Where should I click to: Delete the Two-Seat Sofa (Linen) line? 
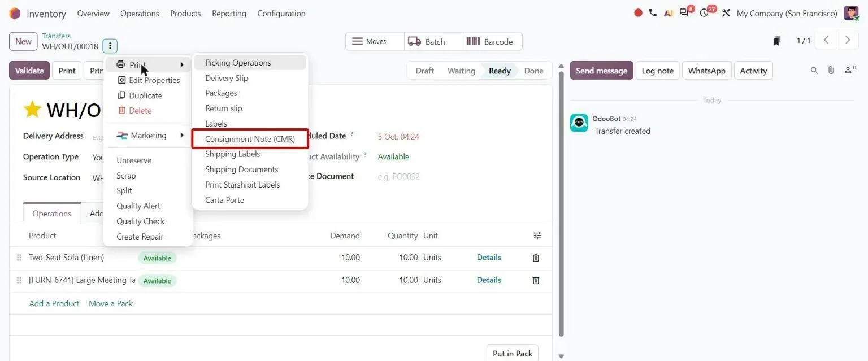536,258
